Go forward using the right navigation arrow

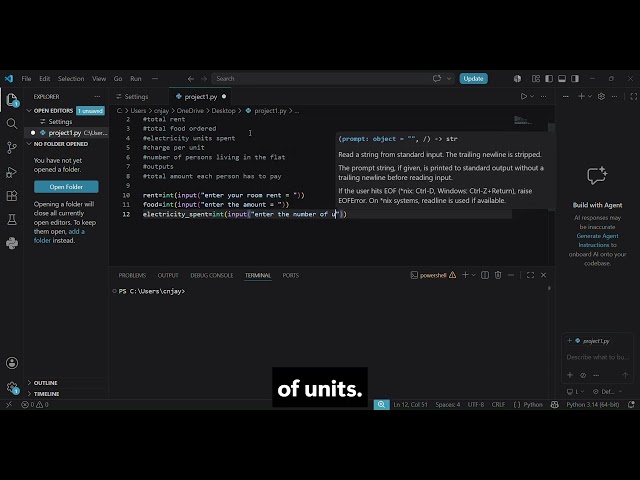click(204, 78)
